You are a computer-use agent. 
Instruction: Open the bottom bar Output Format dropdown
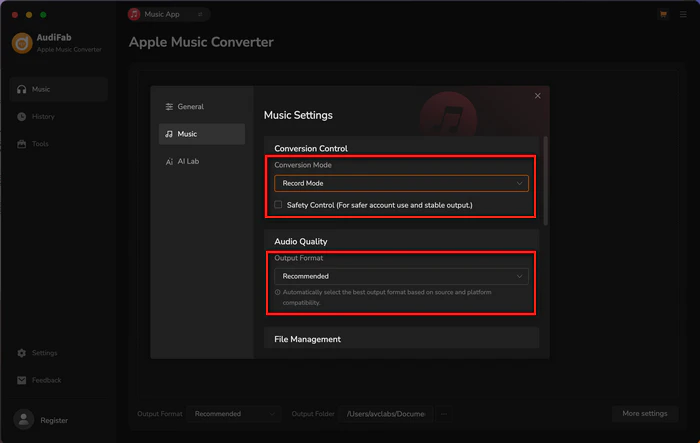tap(233, 414)
